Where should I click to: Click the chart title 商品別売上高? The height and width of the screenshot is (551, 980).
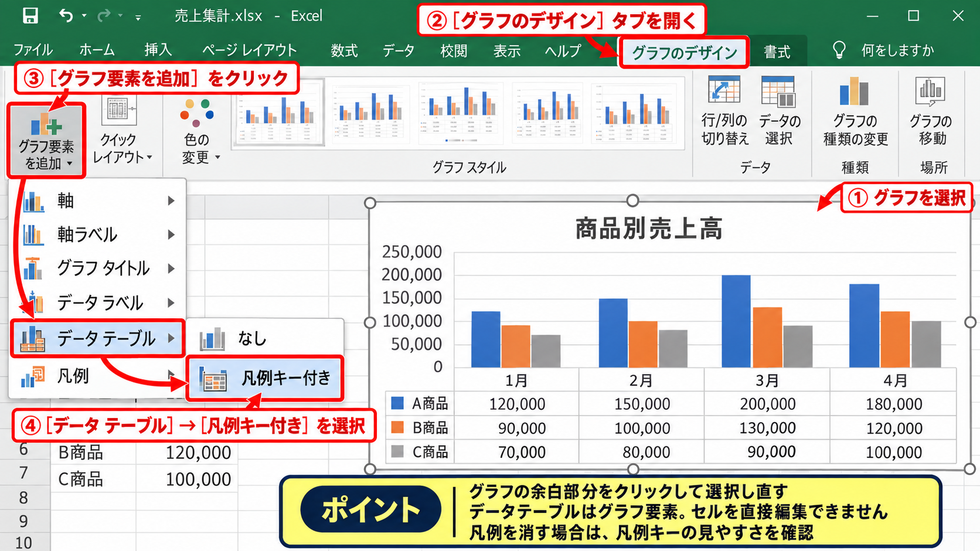[x=648, y=228]
